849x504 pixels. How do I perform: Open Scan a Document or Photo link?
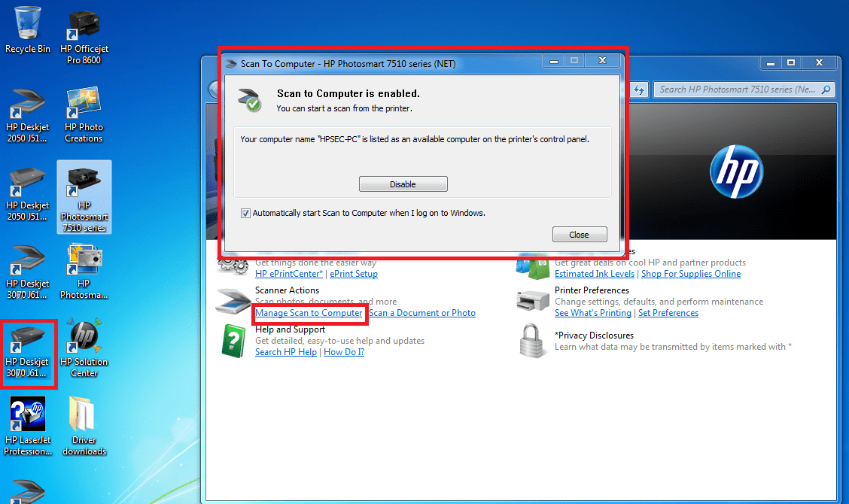click(x=422, y=313)
